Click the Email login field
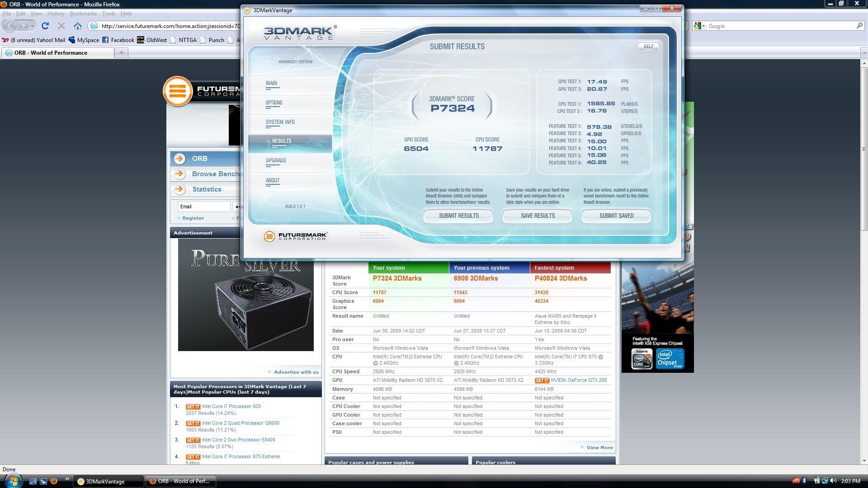 click(x=204, y=206)
